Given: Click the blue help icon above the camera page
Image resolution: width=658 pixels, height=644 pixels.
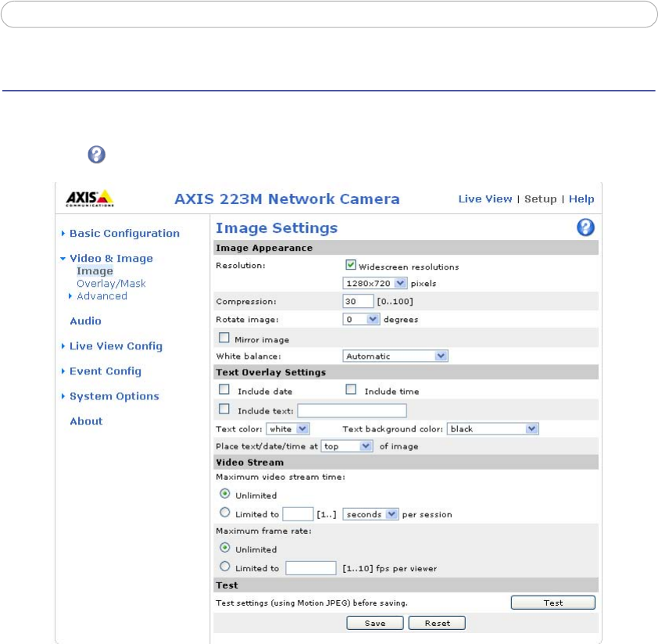Looking at the screenshot, I should click(x=97, y=154).
